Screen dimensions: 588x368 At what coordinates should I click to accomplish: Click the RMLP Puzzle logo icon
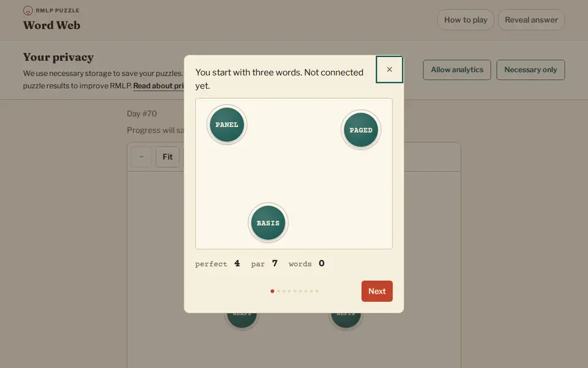point(28,10)
